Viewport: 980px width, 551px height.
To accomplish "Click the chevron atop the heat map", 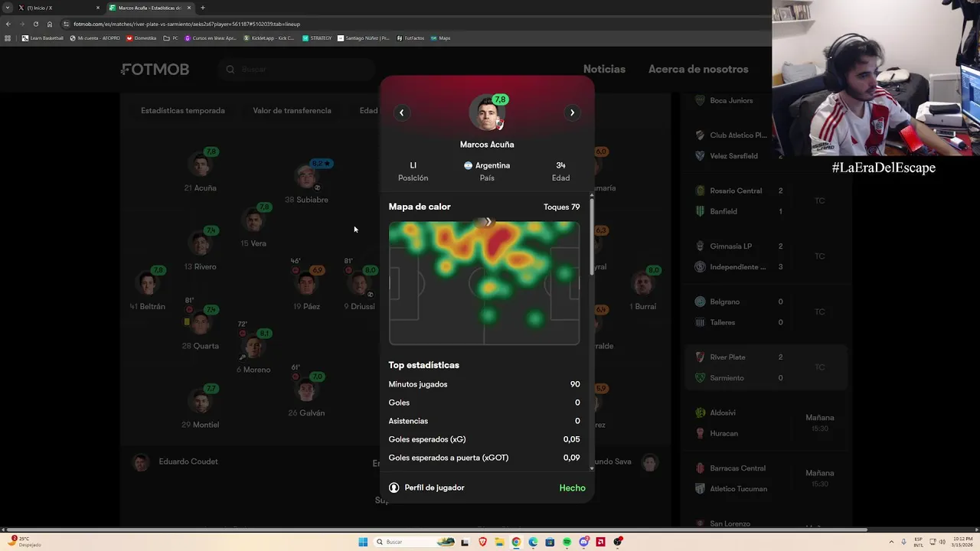I will pos(488,222).
